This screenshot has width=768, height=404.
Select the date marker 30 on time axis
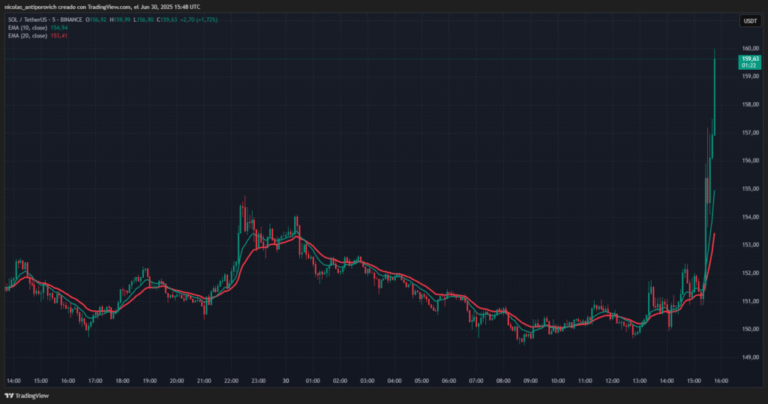tap(286, 381)
